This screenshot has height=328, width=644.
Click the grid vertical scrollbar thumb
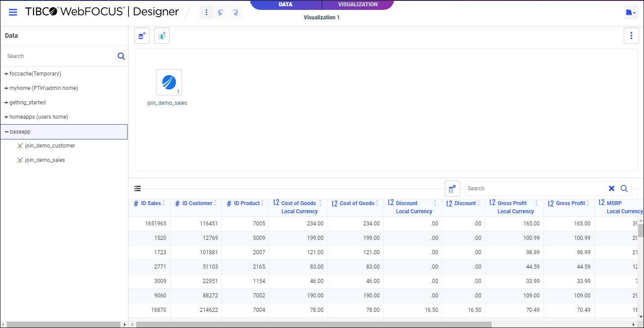pyautogui.click(x=640, y=230)
